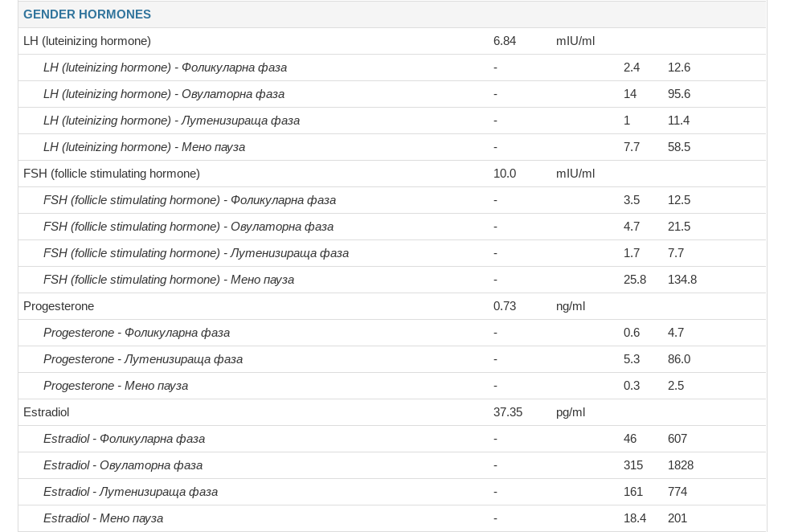The width and height of the screenshot is (790, 532).
Task: Select the Estradiol Мено пауза row label
Action: coord(103,518)
